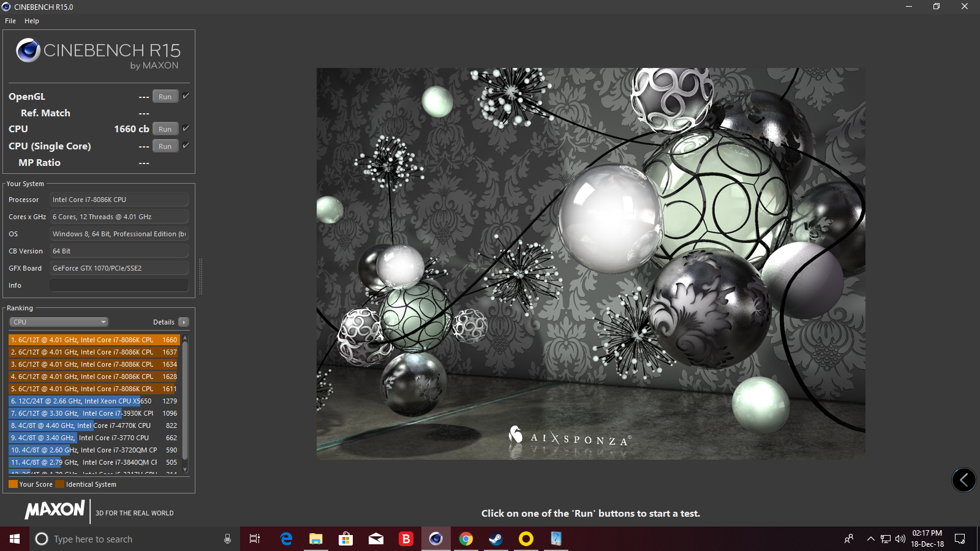Image resolution: width=980 pixels, height=551 pixels.
Task: Click the Cortana microphone icon
Action: 227,539
